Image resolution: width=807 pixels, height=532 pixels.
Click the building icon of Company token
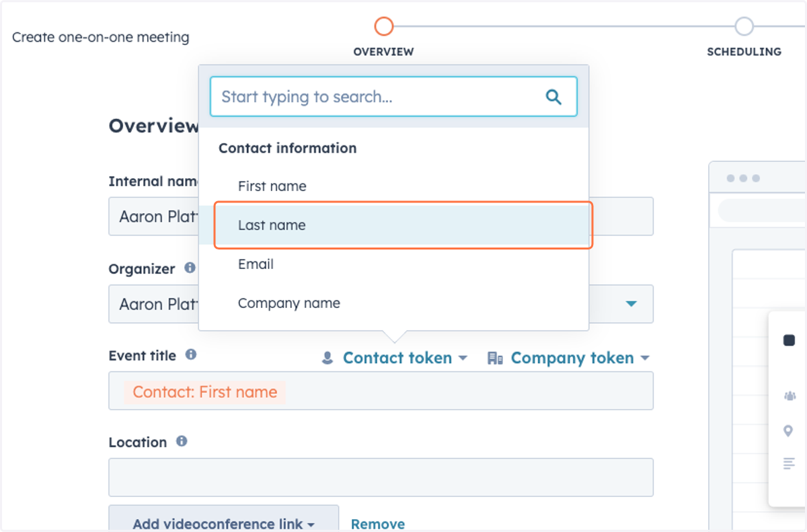(x=495, y=358)
